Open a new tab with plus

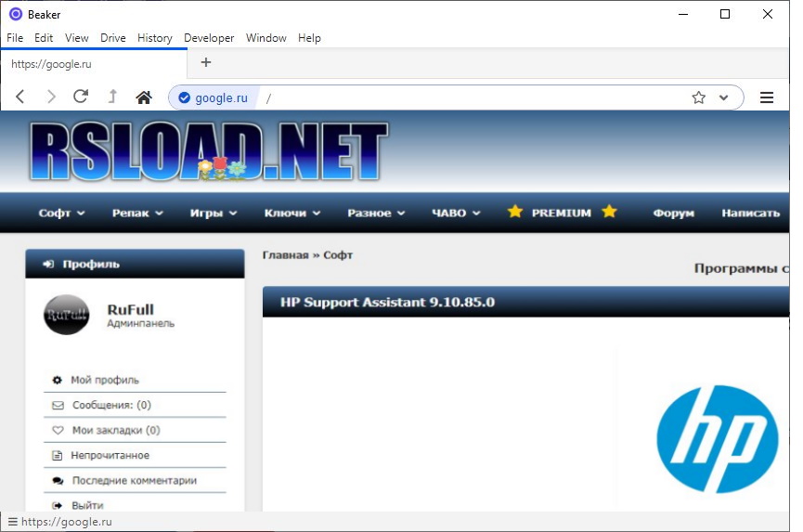click(206, 62)
